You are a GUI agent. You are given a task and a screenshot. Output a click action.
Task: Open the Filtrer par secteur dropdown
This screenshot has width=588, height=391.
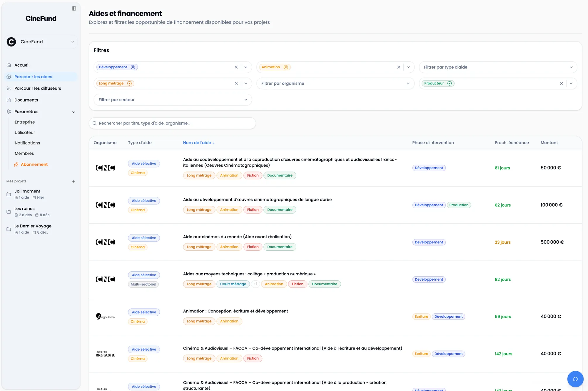246,99
